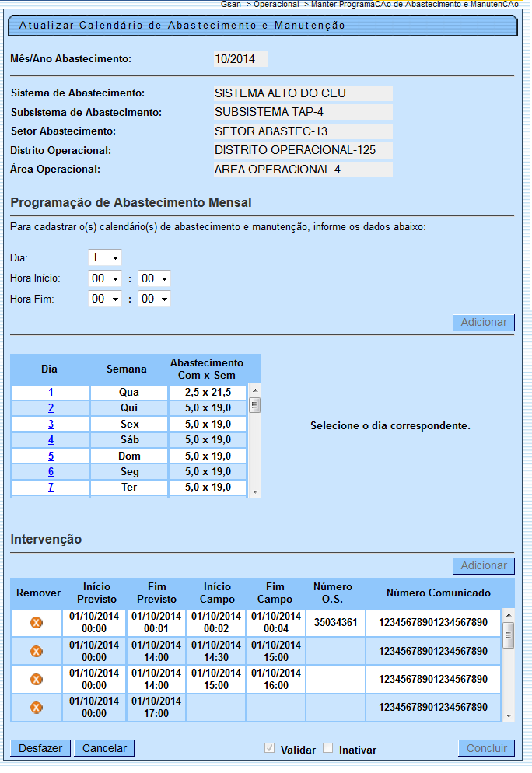Click remove icon for intervention ending 01/10/2014 15:00
Viewport: 532px width, 773px height.
click(x=36, y=651)
